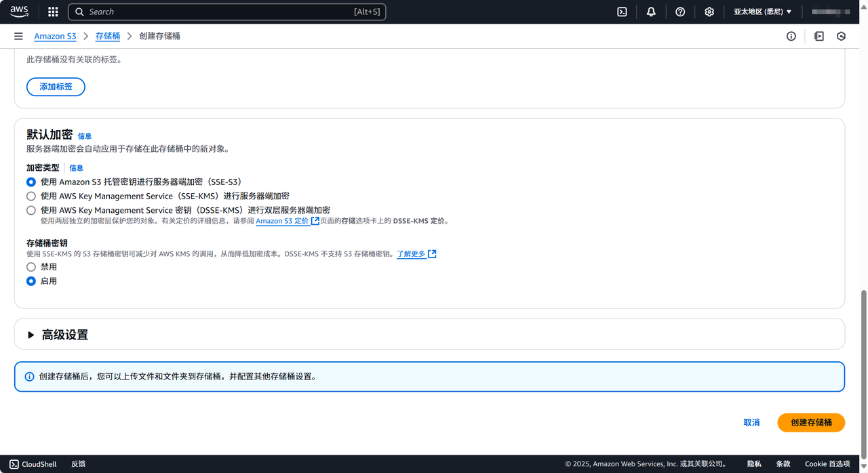Select SSE-KMS encryption radio option
Screen dimensions: 868x473
(31, 196)
